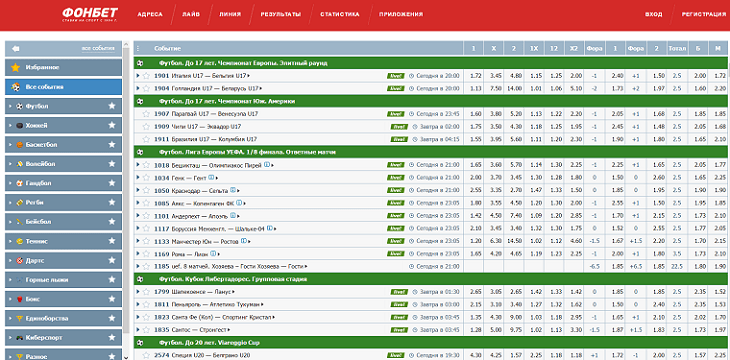730x360 pixels.
Task: Click info icon next to Краснодар — Сельта
Action: 233,190
